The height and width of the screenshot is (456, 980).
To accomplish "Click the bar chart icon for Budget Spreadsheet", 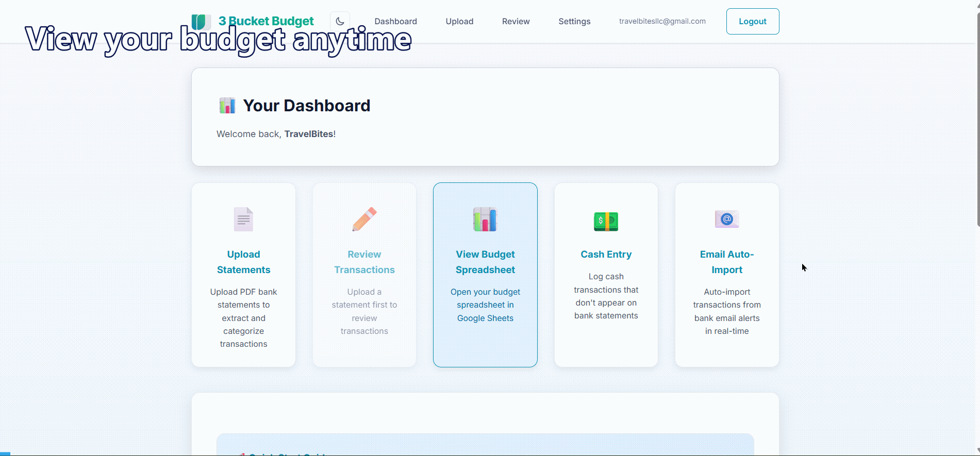I will point(485,219).
